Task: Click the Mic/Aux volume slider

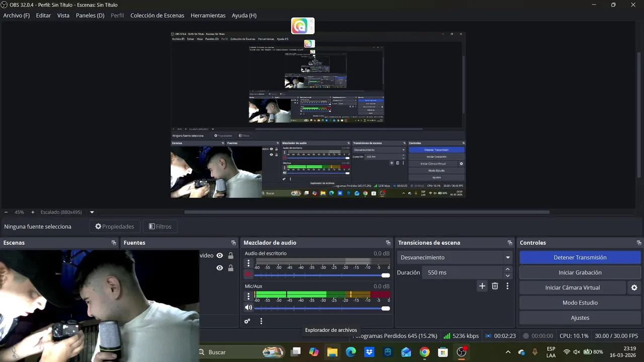Action: pos(322,308)
